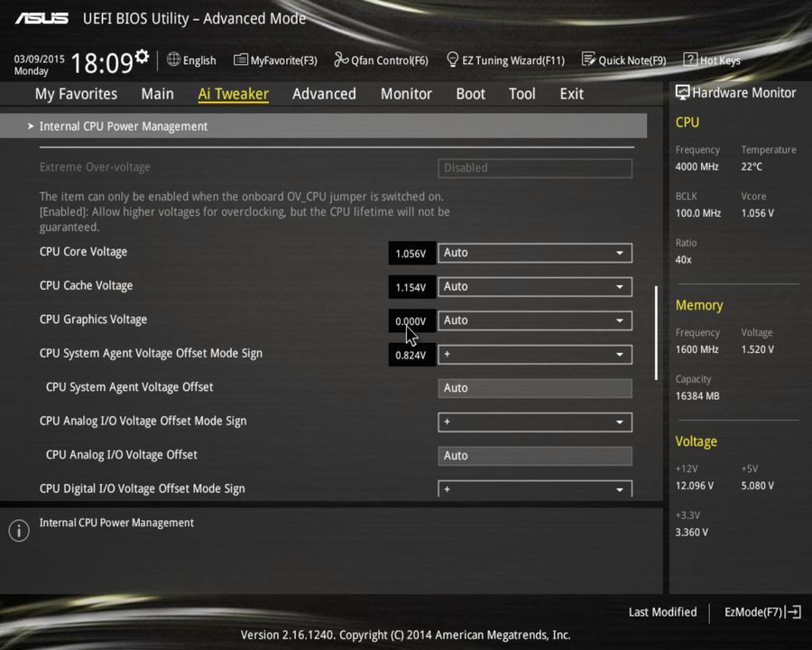This screenshot has height=650, width=812.
Task: Open the CPU Core Voltage dropdown
Action: [x=535, y=253]
